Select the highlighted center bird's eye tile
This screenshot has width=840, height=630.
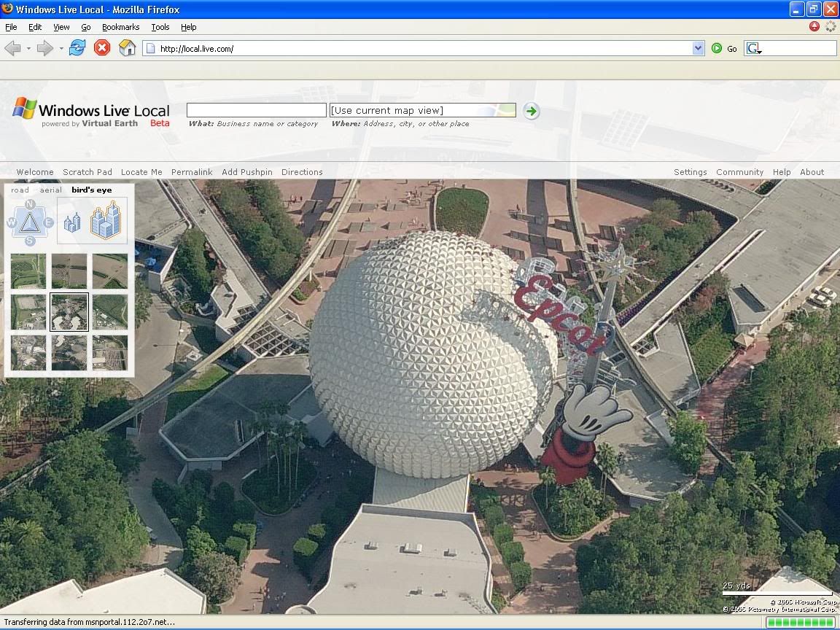[69, 312]
